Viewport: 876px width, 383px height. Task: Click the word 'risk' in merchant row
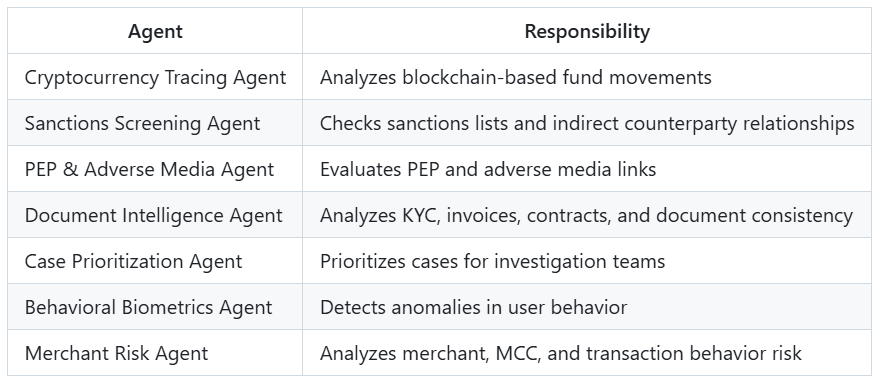pos(786,353)
